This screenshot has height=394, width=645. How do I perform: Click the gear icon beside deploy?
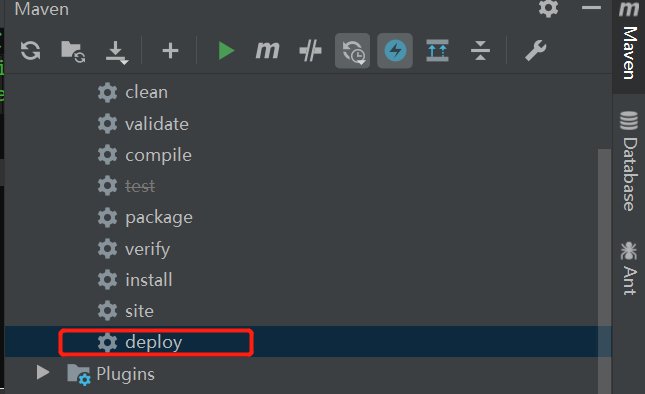(x=107, y=343)
